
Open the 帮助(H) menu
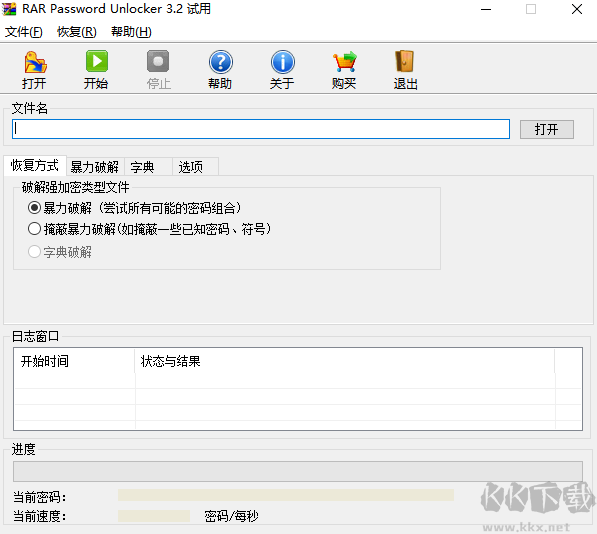131,32
